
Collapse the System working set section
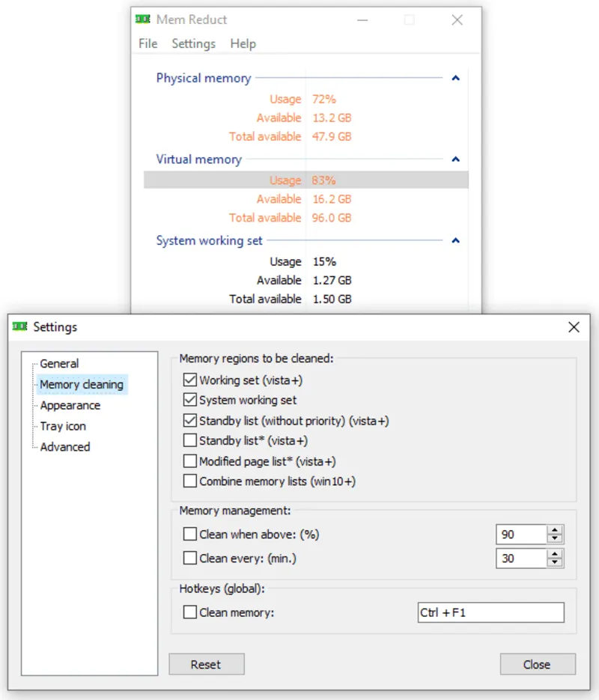[x=455, y=241]
